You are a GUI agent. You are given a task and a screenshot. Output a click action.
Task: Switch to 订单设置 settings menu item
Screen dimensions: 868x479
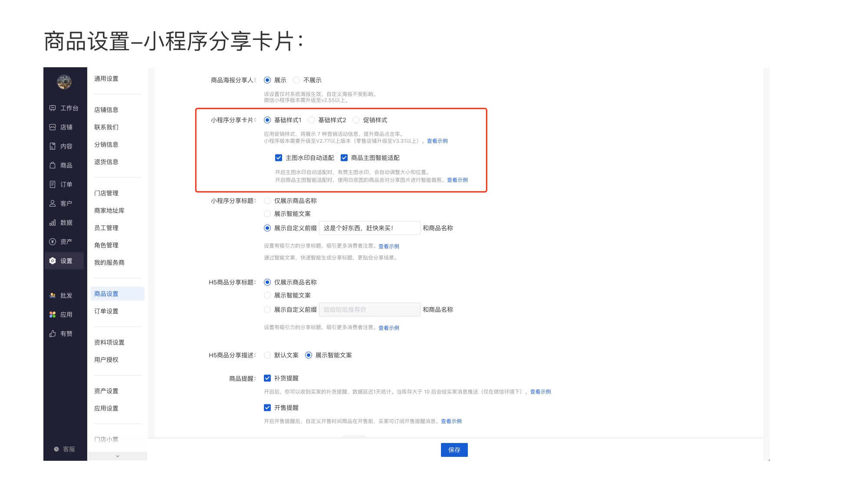click(105, 311)
